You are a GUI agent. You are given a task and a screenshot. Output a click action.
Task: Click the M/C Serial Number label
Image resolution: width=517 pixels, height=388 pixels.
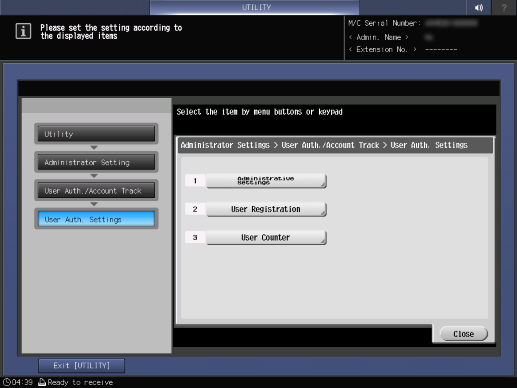coord(385,23)
